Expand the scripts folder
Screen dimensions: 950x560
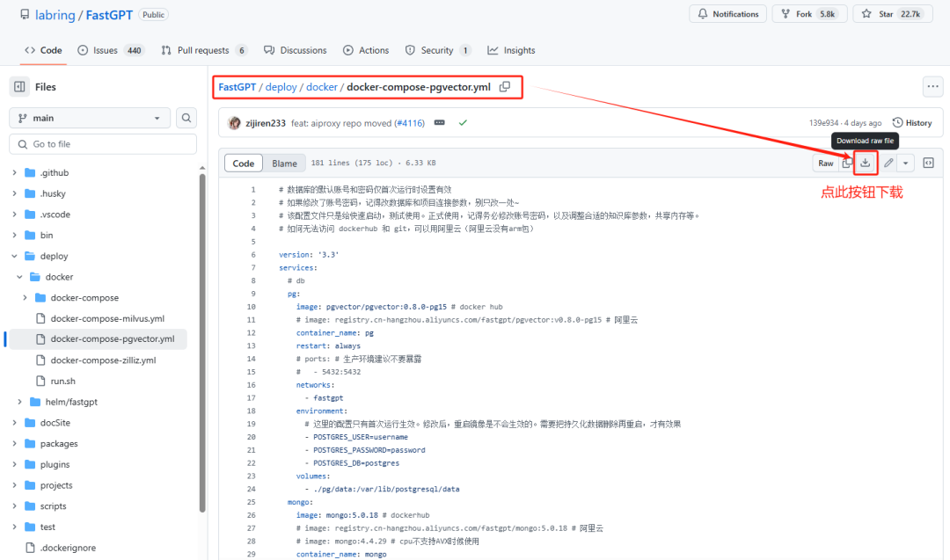(15, 506)
